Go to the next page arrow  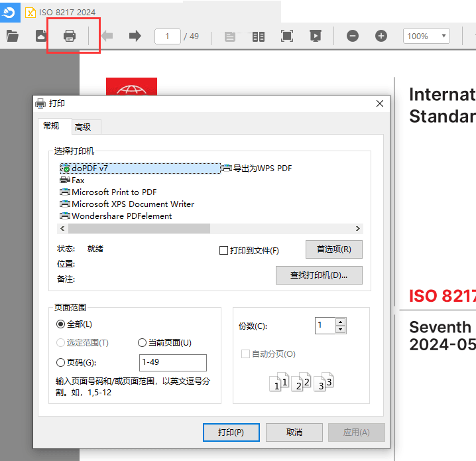pyautogui.click(x=135, y=36)
